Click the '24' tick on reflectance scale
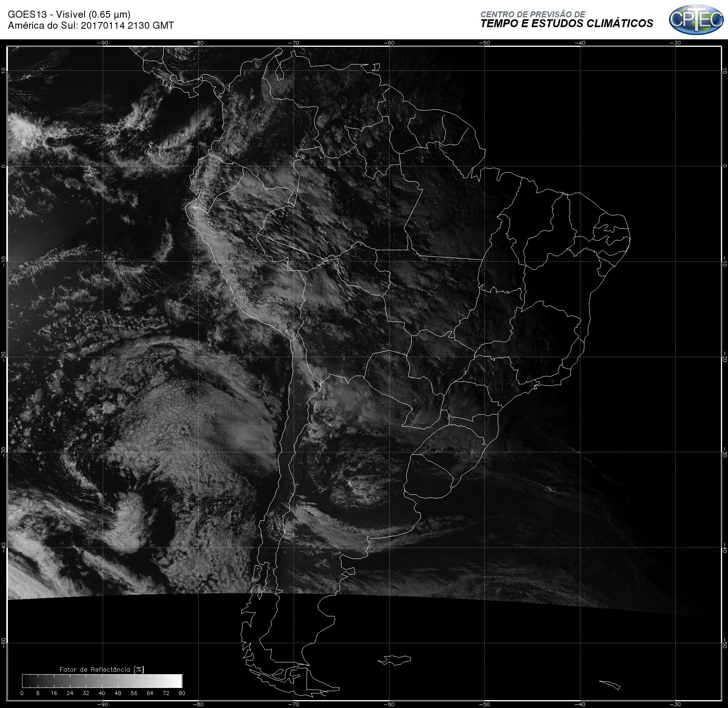The image size is (728, 708). point(70,693)
